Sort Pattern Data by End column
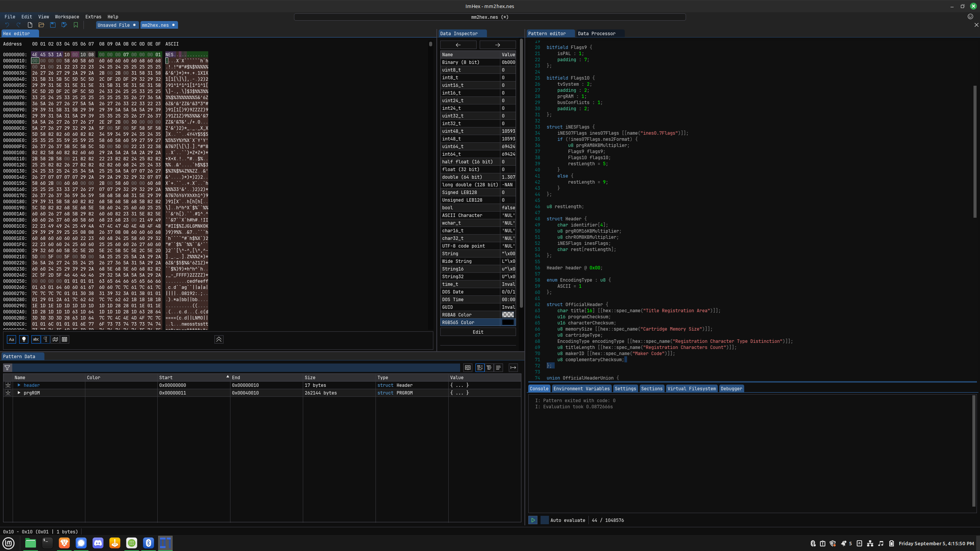Image resolution: width=980 pixels, height=551 pixels. [x=266, y=378]
